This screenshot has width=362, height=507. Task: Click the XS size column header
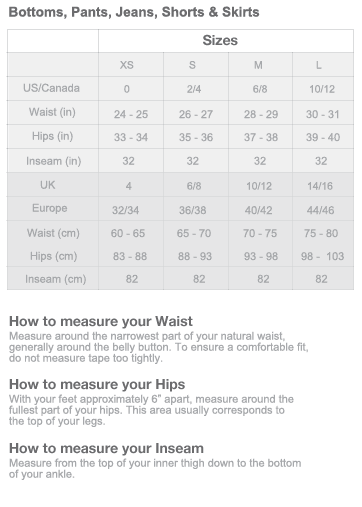point(127,65)
